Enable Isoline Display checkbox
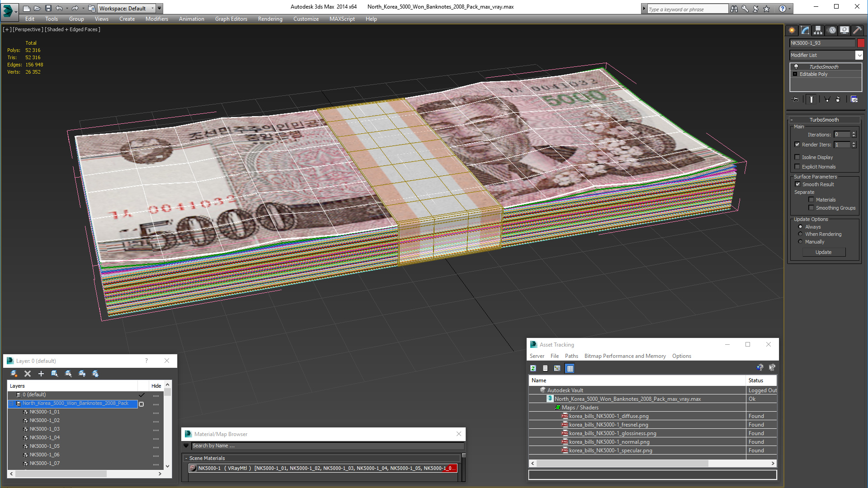 797,157
